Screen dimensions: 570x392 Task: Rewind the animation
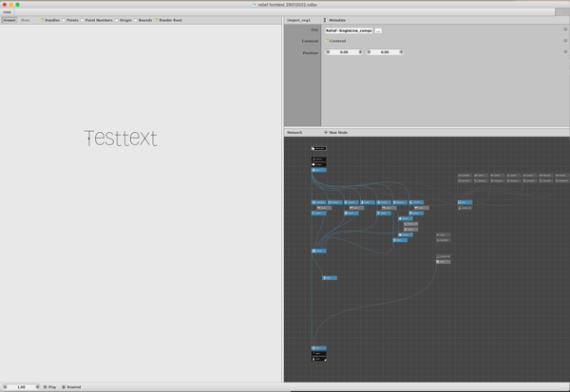pos(71,387)
